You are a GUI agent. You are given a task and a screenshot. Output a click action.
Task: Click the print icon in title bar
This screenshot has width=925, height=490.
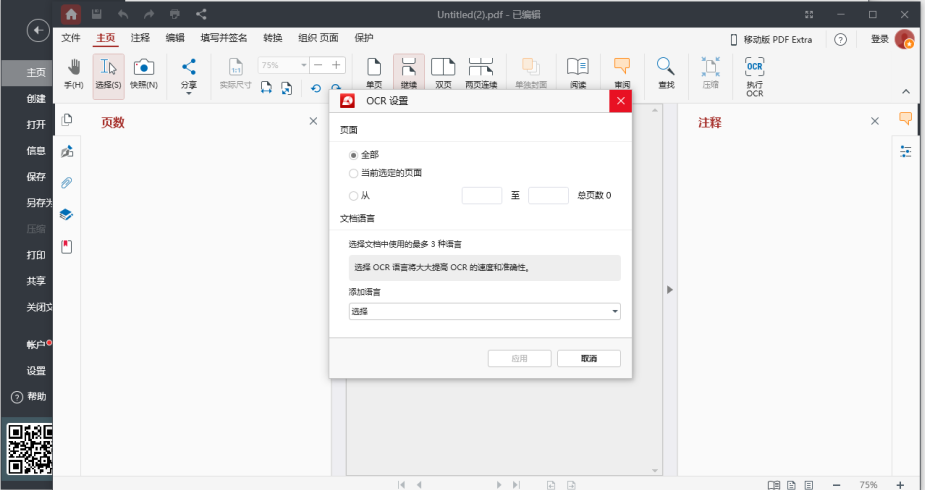[x=175, y=14]
